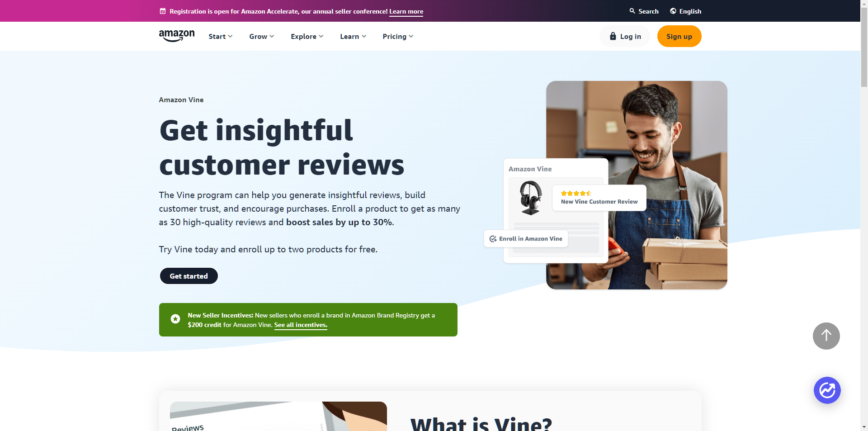Viewport: 868px width, 431px height.
Task: Open the See all incentives link
Action: point(301,325)
